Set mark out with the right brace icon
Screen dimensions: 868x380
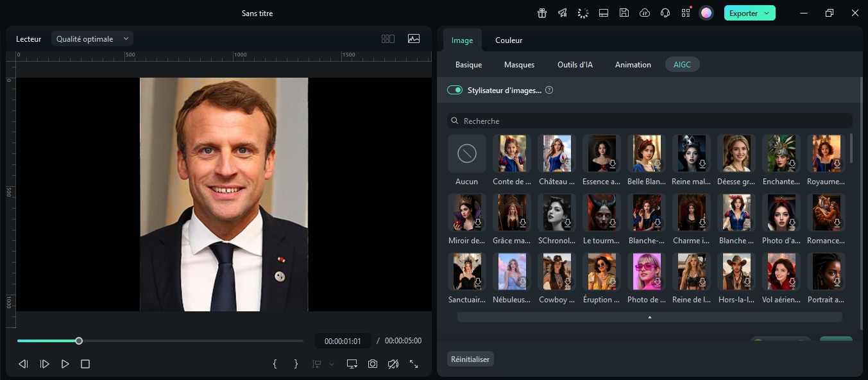click(x=296, y=364)
